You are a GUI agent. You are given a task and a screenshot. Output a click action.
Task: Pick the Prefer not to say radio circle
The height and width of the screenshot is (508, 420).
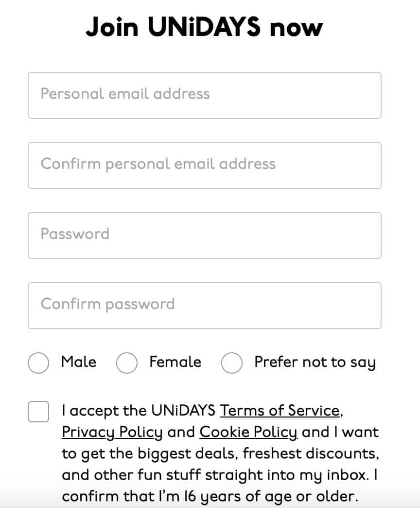coord(232,363)
